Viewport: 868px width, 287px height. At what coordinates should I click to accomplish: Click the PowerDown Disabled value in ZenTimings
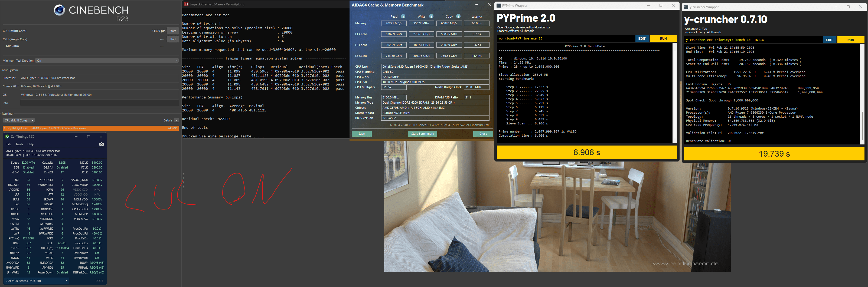click(x=62, y=273)
